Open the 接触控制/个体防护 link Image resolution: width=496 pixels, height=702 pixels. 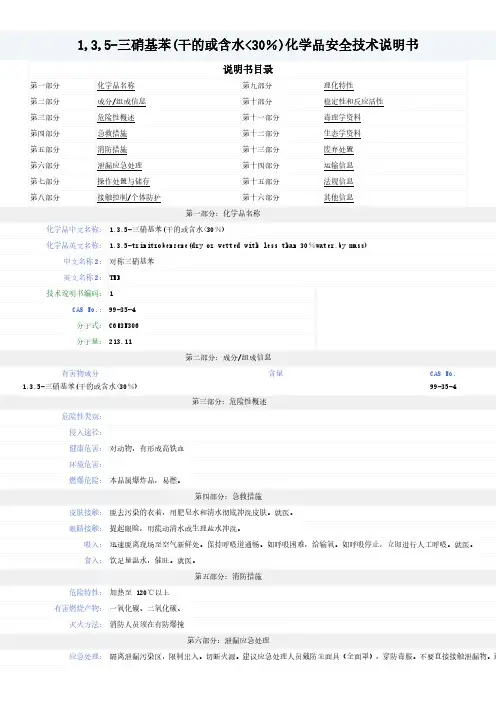click(128, 197)
